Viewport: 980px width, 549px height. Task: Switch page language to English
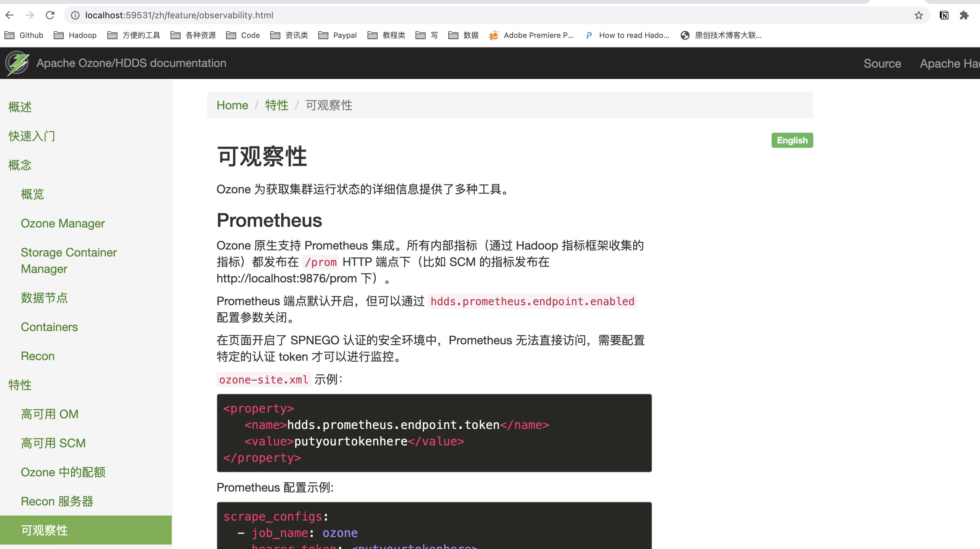[x=792, y=141]
